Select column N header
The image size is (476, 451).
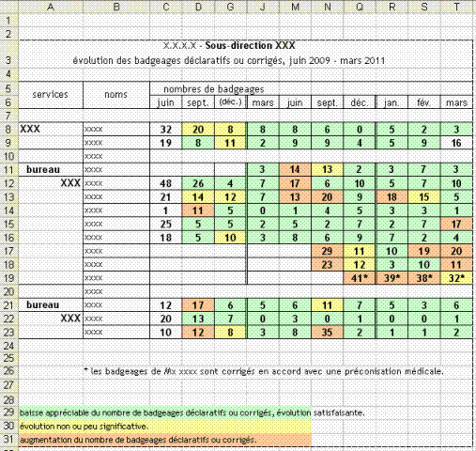coord(328,7)
